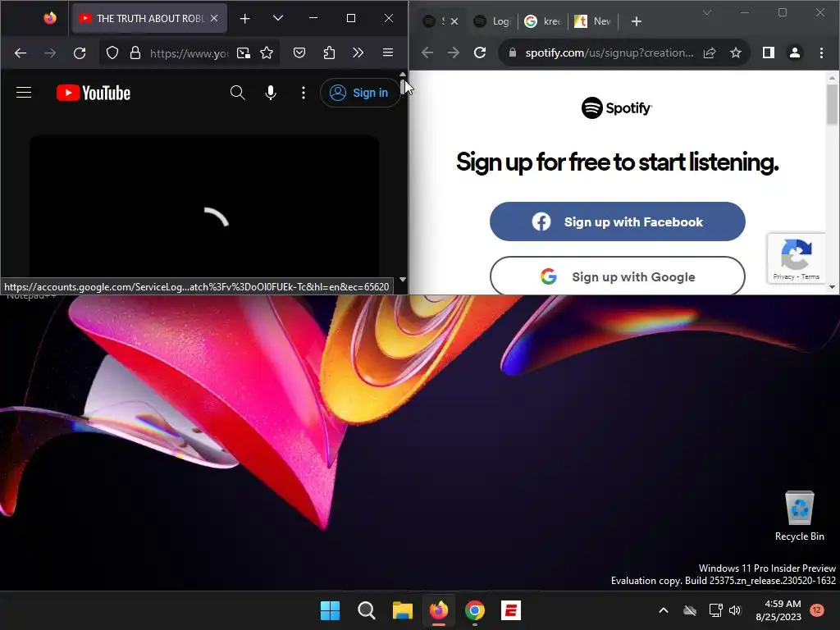Click the Firefox back arrow button
840x630 pixels.
[x=21, y=53]
